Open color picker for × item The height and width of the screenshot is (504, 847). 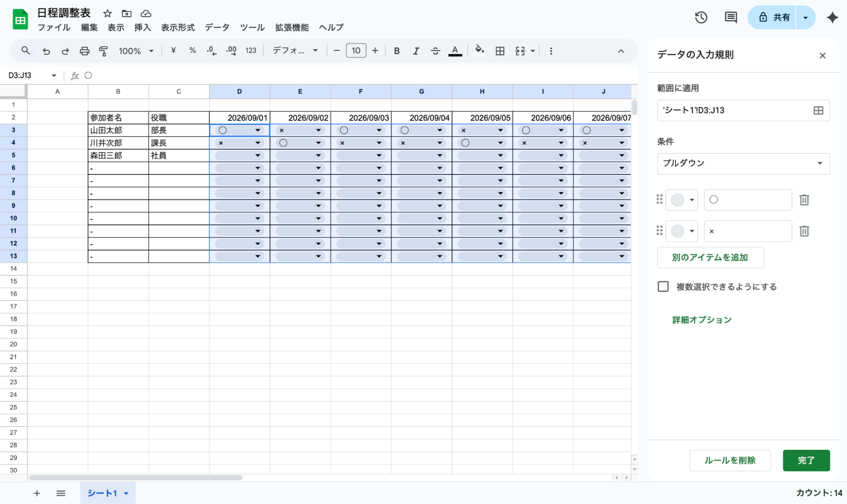click(681, 231)
